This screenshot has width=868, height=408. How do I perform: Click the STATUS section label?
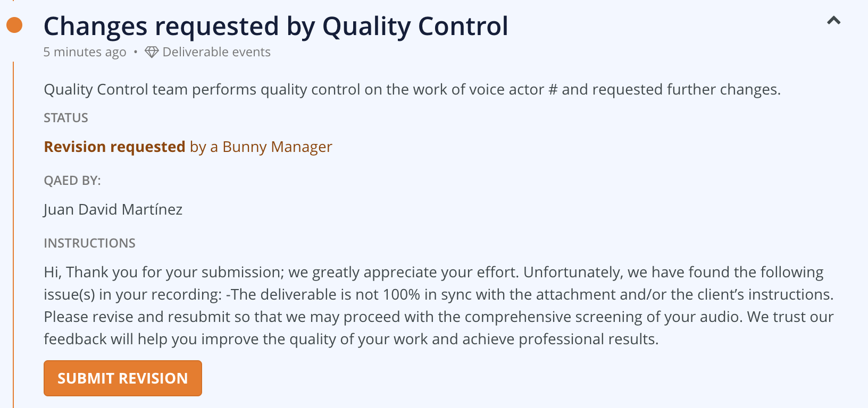(x=66, y=118)
